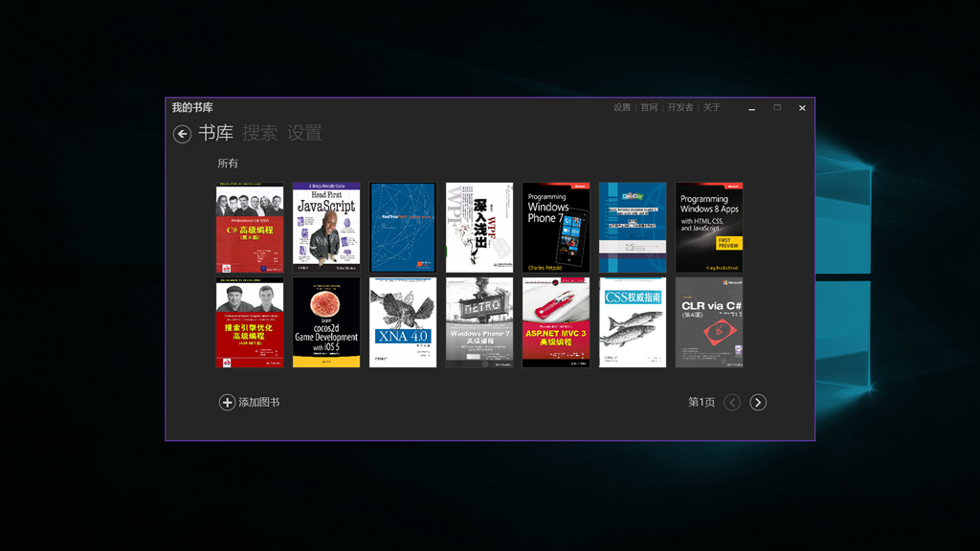Screen dimensions: 980x551
Task: Switch to the 搜索 tab
Action: [259, 133]
